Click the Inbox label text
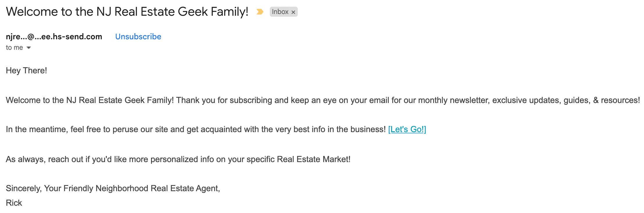644x213 pixels. pyautogui.click(x=280, y=12)
